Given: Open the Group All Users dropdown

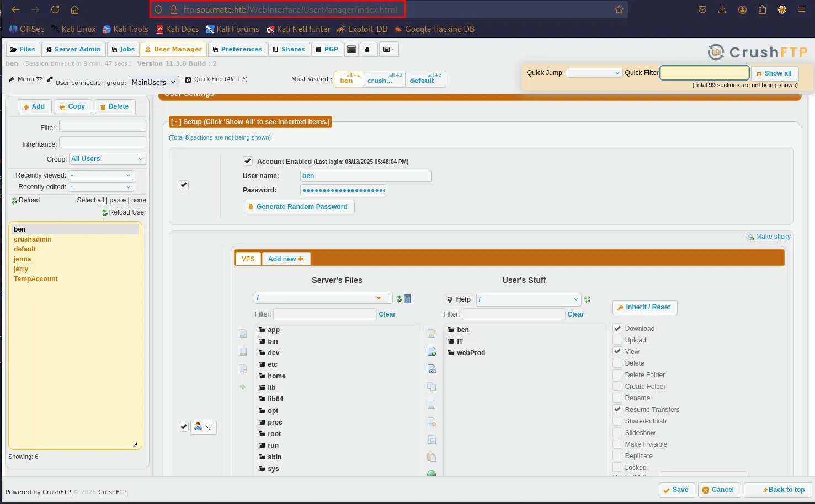Looking at the screenshot, I should (x=107, y=159).
